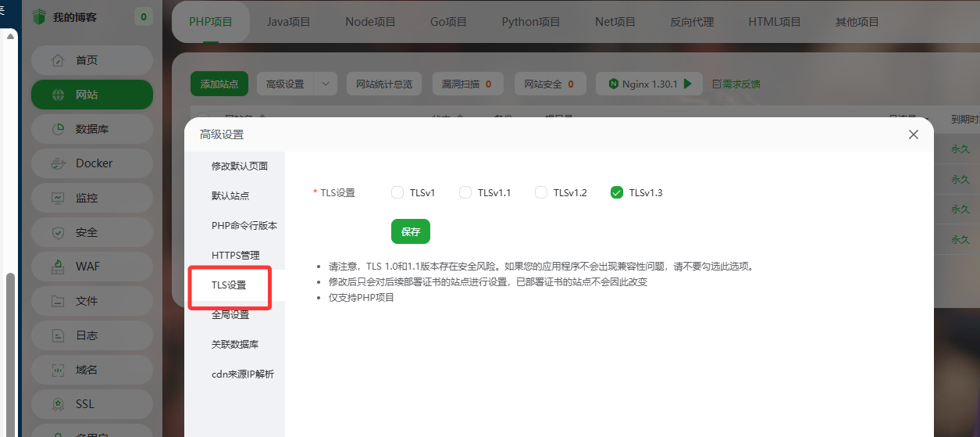The height and width of the screenshot is (437, 980).
Task: Click the Docker whale icon
Action: pyautogui.click(x=58, y=163)
